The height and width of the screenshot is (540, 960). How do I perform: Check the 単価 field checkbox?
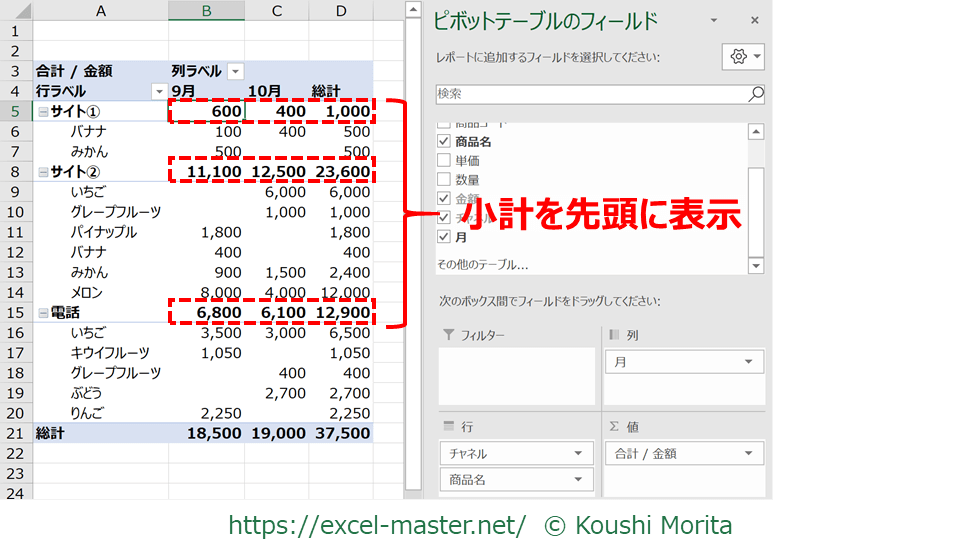click(444, 161)
